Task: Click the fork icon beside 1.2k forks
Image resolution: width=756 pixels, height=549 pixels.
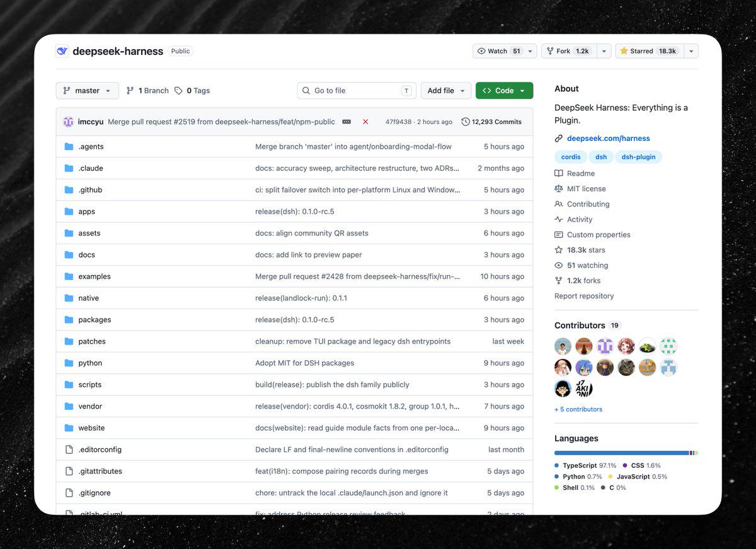Action: click(x=558, y=281)
